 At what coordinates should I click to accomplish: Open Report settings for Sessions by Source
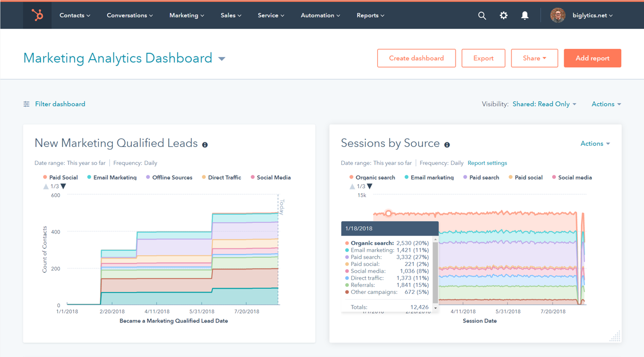point(487,163)
